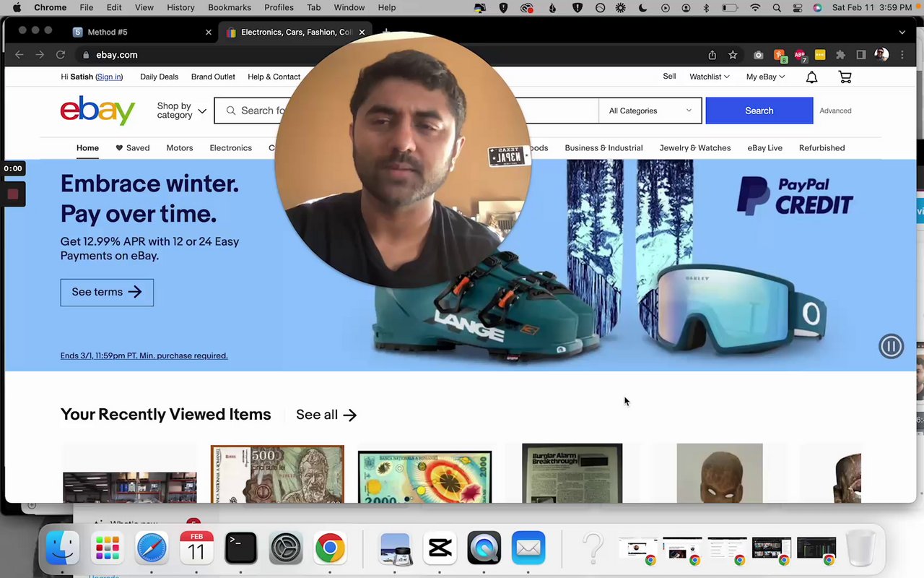Click the Sign in link

pyautogui.click(x=109, y=77)
